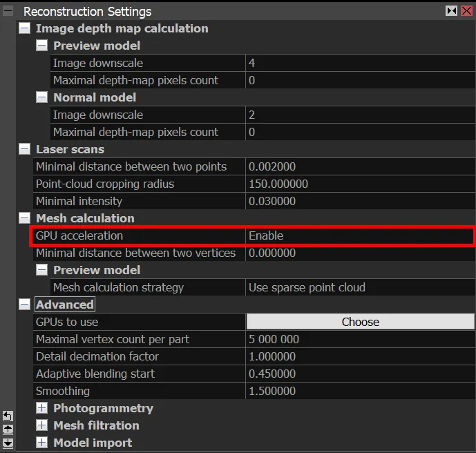
Task: Click the Mesh calculation strategy label
Action: pos(118,288)
